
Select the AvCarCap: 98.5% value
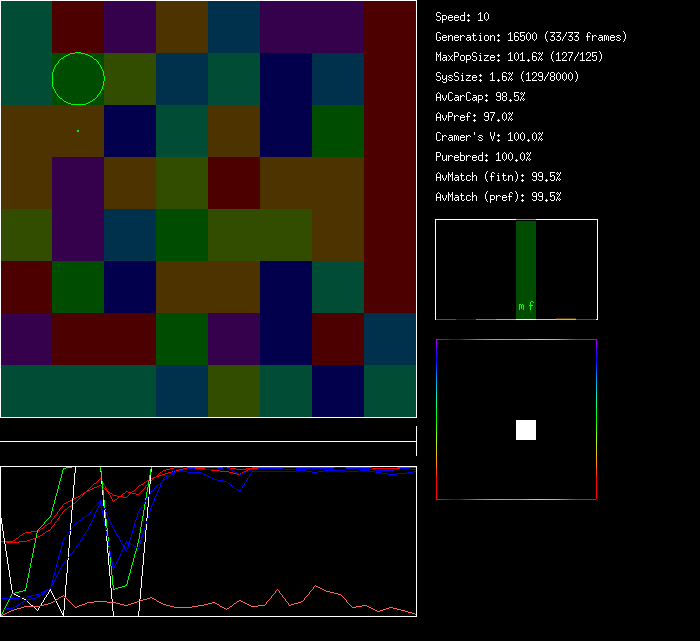click(x=481, y=97)
